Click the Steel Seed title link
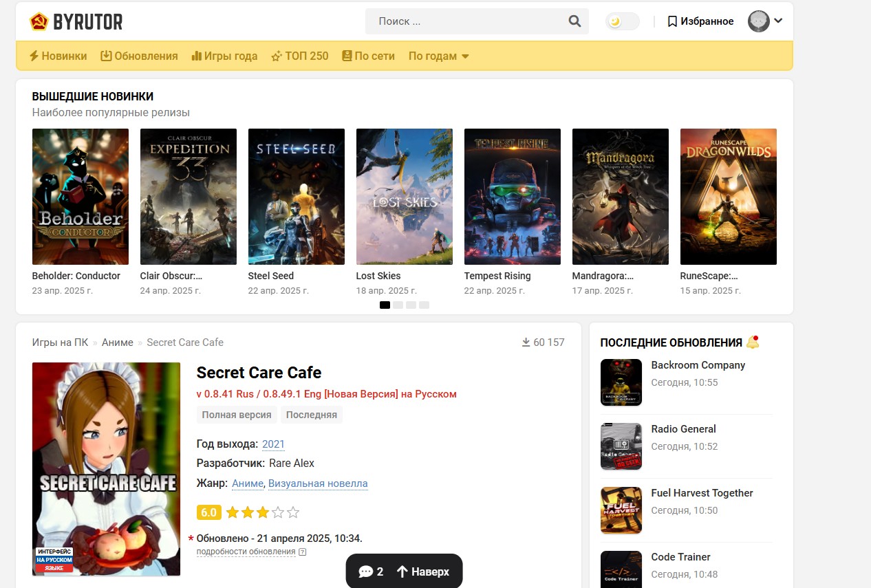871x588 pixels. [271, 276]
